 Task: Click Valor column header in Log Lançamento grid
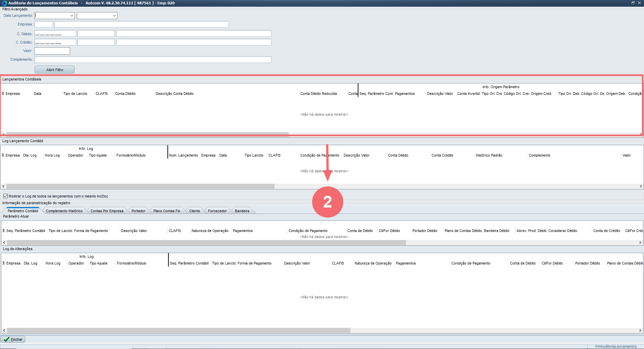632,155
